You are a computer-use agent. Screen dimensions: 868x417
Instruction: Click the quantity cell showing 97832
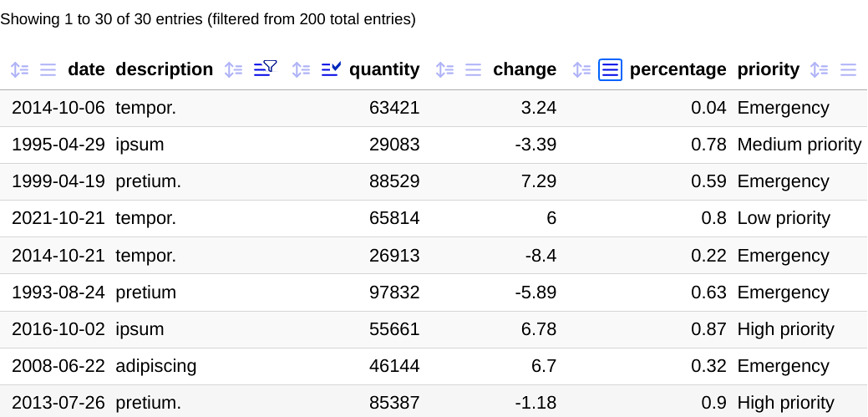point(394,292)
